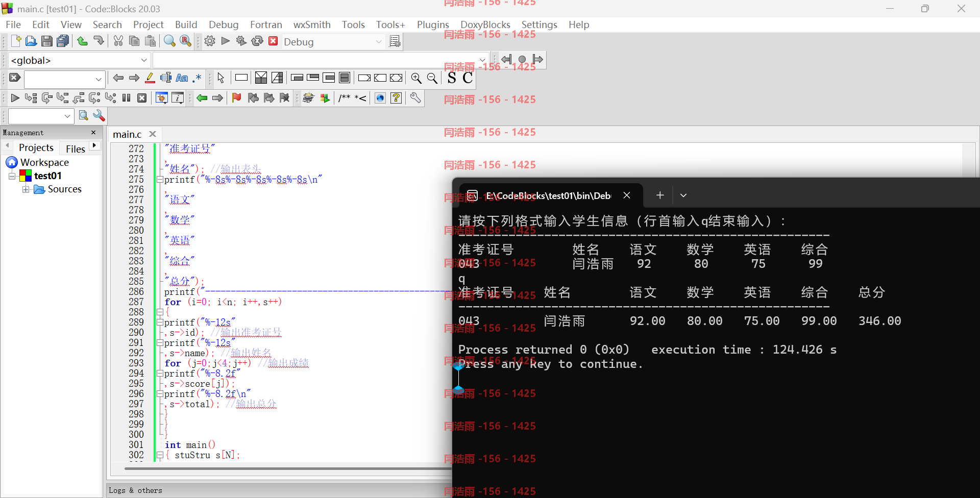This screenshot has width=980, height=498.
Task: Open the select target dialog icon
Action: 395,41
